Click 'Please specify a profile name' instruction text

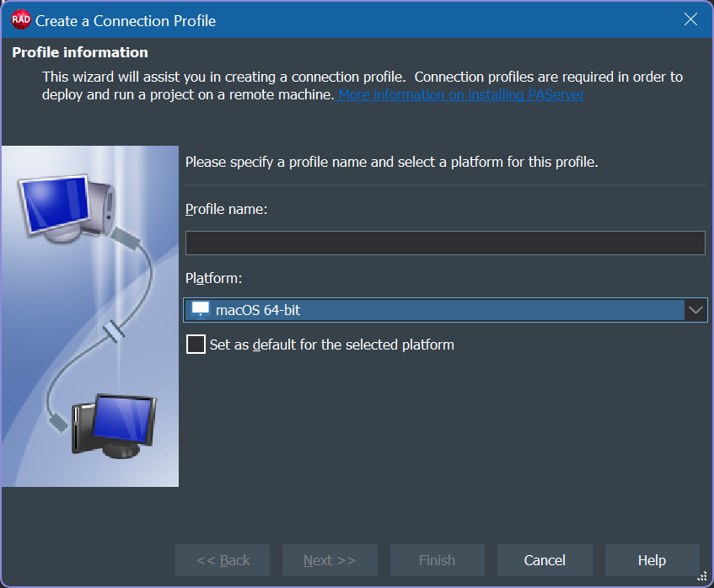click(392, 162)
